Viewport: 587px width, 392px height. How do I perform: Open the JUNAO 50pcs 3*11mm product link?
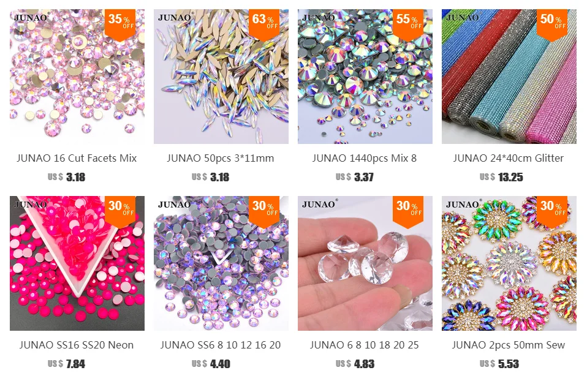coord(221,158)
